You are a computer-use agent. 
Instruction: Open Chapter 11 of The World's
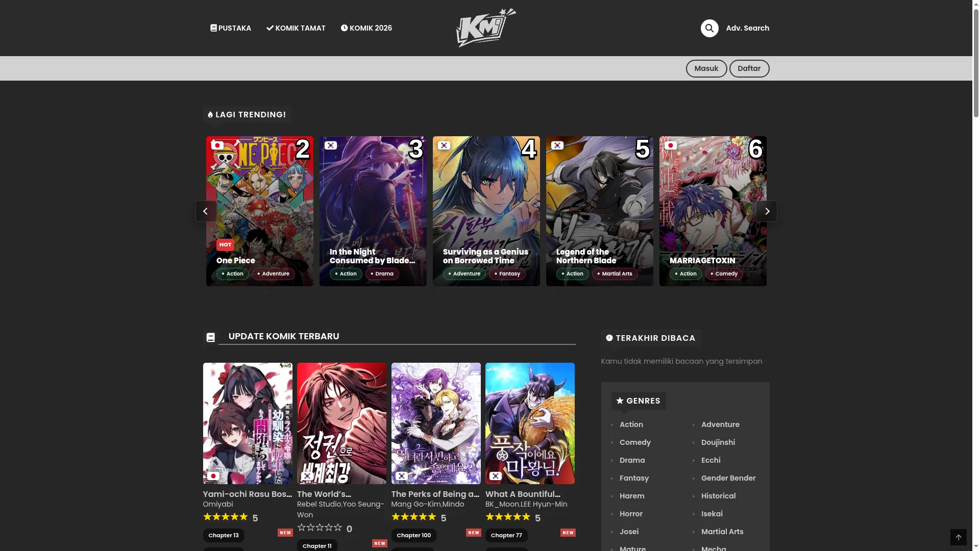click(x=317, y=545)
